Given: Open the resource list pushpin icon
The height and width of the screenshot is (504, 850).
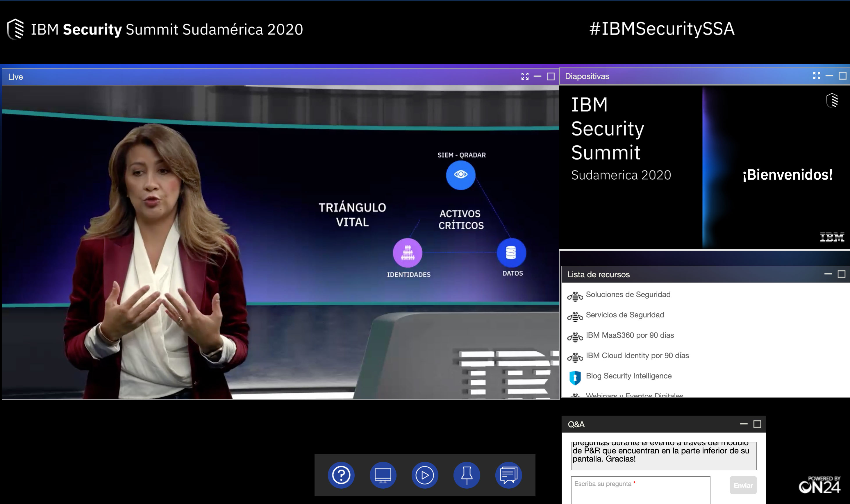Looking at the screenshot, I should tap(467, 475).
